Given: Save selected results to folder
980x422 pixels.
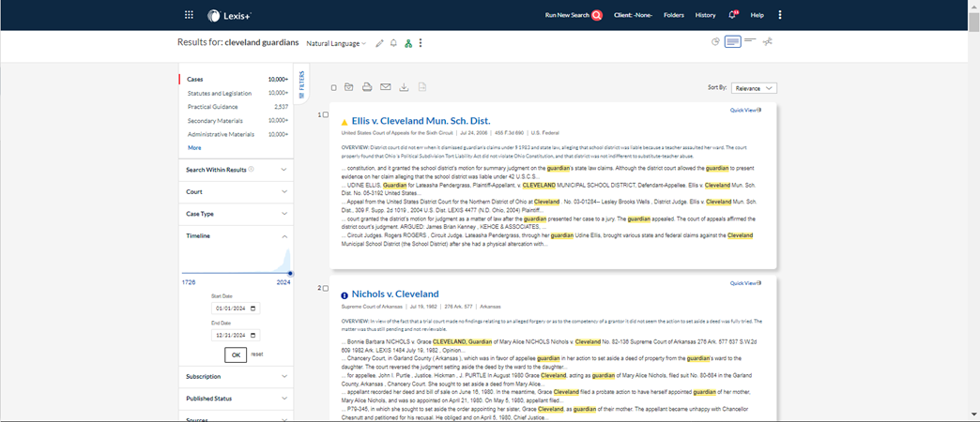Looking at the screenshot, I should [x=349, y=87].
